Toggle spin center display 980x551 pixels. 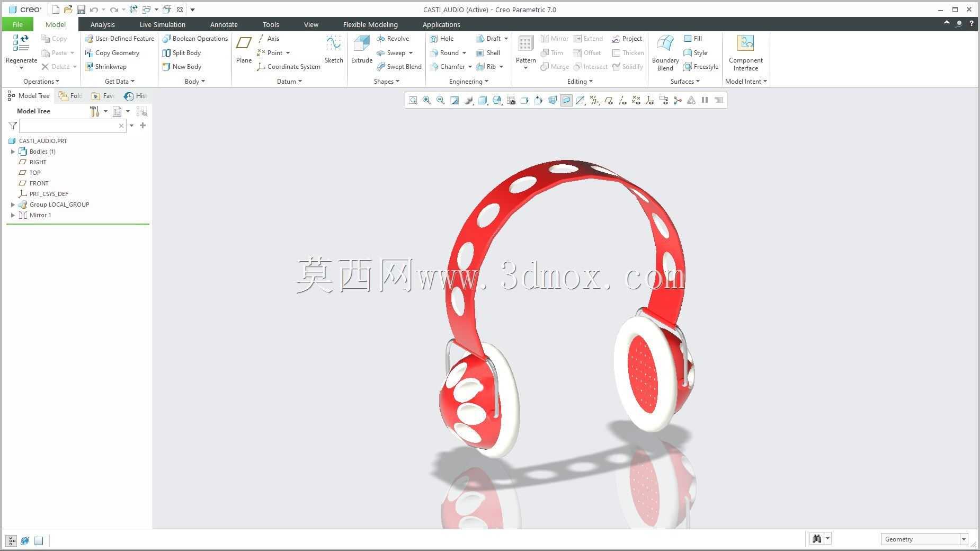pyautogui.click(x=677, y=100)
